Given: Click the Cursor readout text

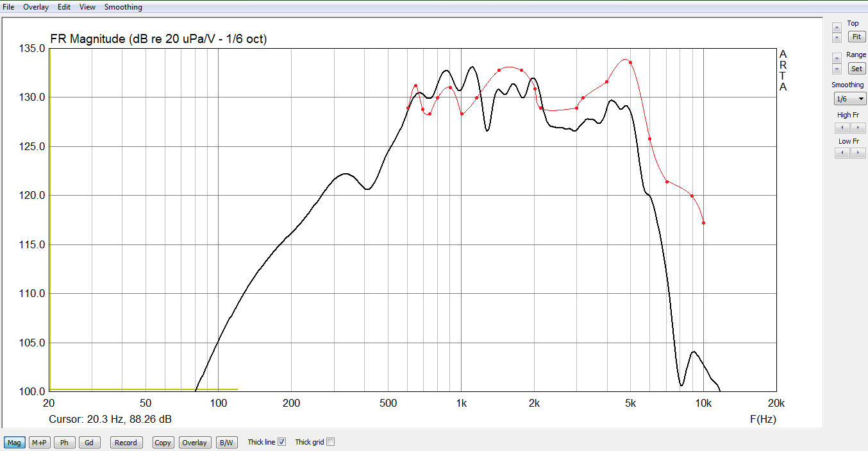Looking at the screenshot, I should pos(110,420).
